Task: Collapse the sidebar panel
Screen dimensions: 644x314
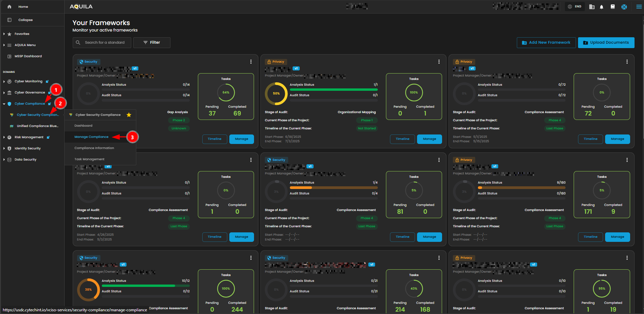Action: (x=9, y=20)
